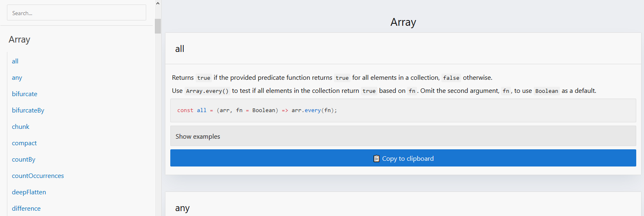Select the 'any' sidebar link
644x216 pixels.
tap(17, 78)
